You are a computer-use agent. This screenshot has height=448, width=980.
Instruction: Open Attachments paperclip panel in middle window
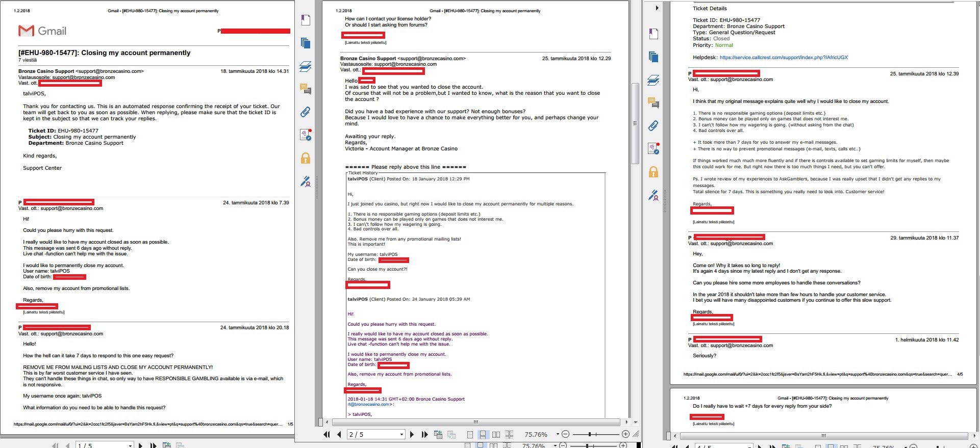tap(305, 112)
